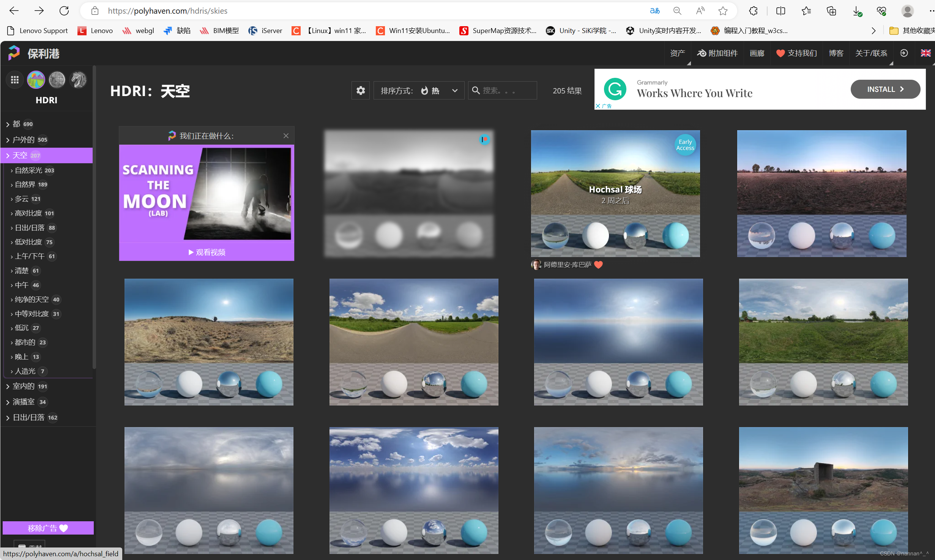This screenshot has width=935, height=560.
Task: Click the 移除广告 button
Action: click(48, 528)
